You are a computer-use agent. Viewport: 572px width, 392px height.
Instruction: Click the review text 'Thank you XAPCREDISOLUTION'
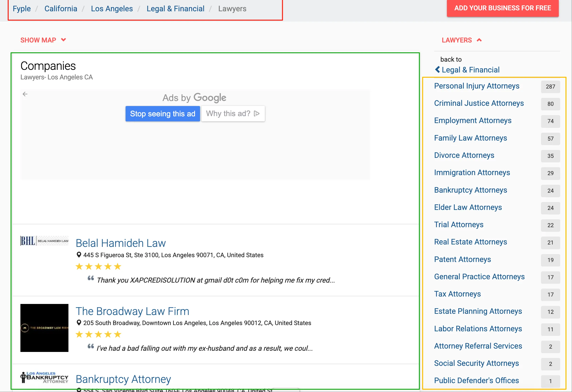tap(216, 280)
